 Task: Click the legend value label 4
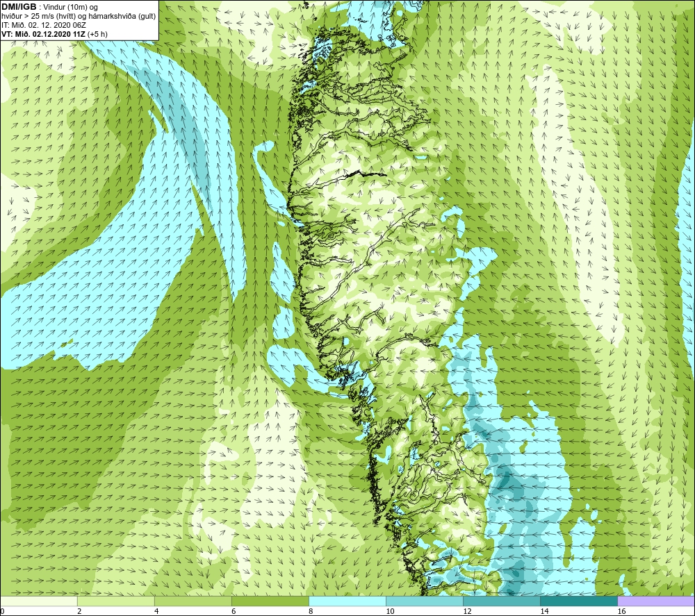(156, 612)
